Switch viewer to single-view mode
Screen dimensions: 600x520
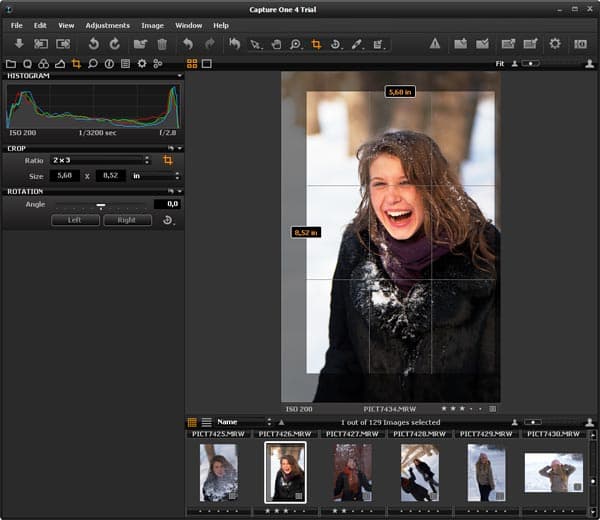click(207, 64)
